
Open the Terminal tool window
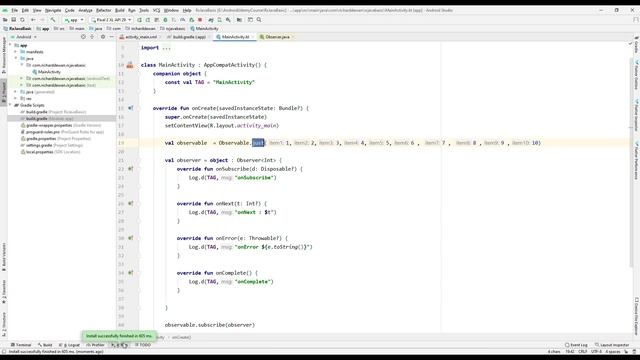(21, 345)
